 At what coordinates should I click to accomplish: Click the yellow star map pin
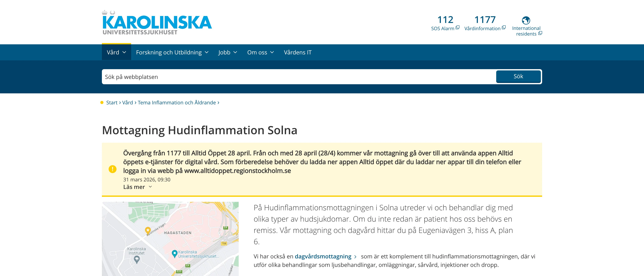(x=148, y=230)
